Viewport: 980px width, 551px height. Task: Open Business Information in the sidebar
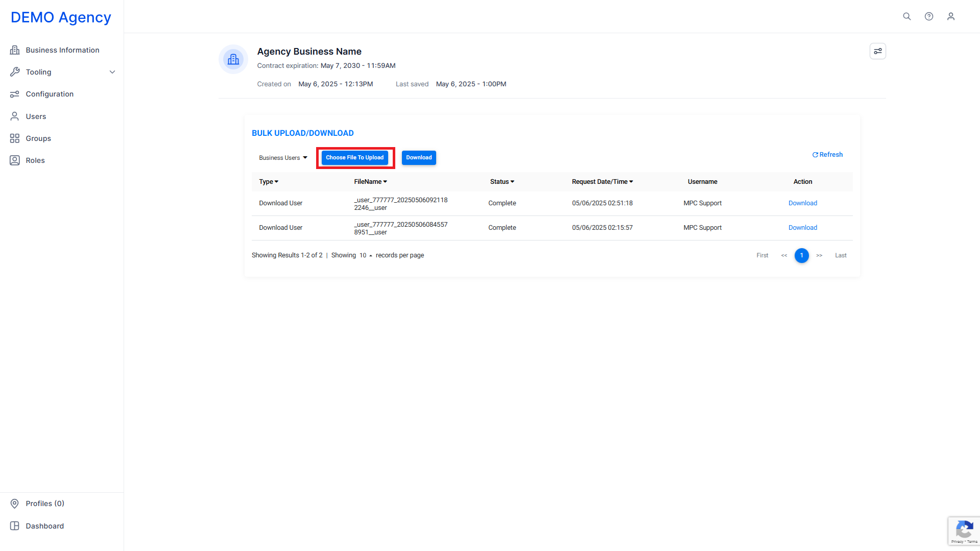pos(62,50)
